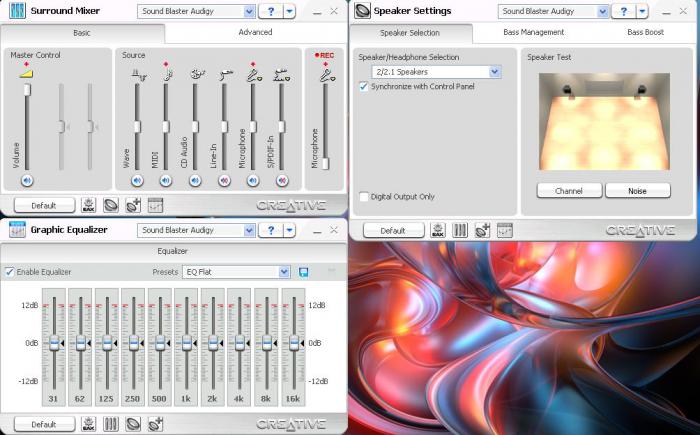Uncheck Synchronize with Control Panel
The image size is (700, 435).
363,87
